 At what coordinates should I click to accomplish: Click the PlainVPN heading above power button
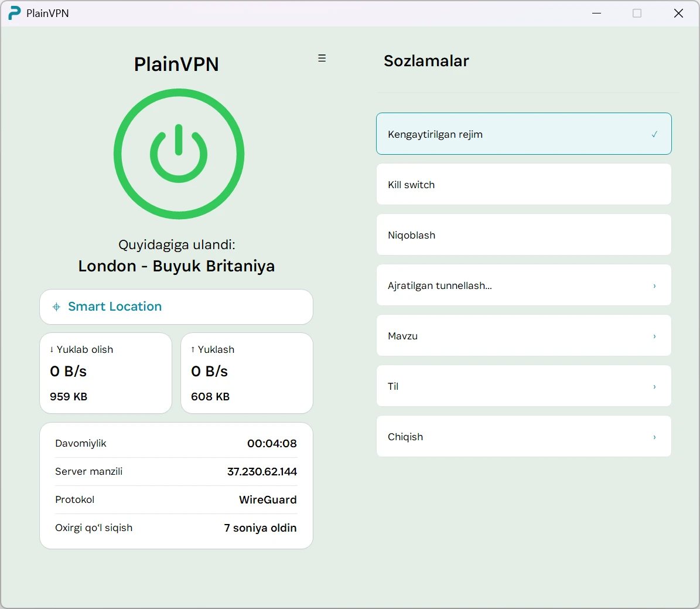(176, 64)
